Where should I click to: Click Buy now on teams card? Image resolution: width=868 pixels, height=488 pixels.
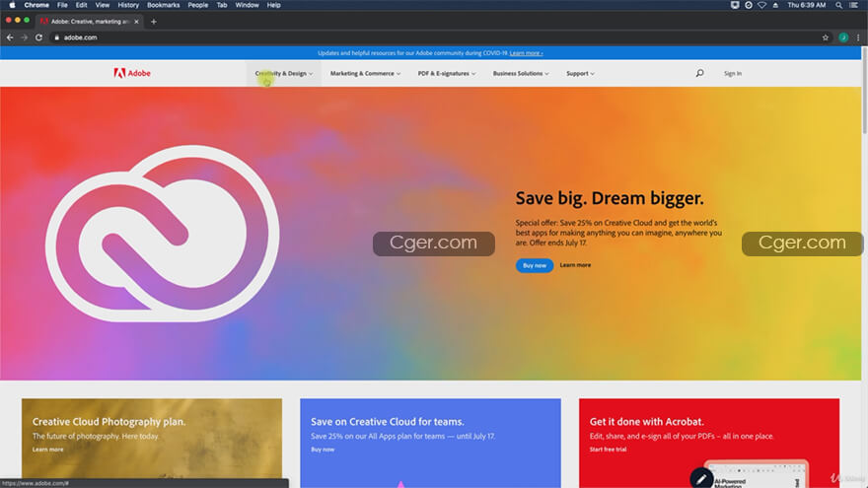(x=323, y=450)
